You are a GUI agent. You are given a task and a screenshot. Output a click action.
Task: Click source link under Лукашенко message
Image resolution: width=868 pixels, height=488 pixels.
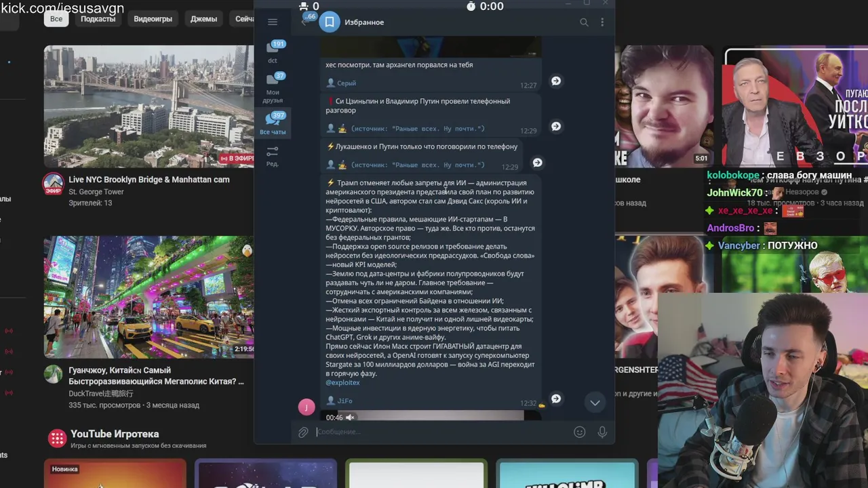click(x=418, y=165)
